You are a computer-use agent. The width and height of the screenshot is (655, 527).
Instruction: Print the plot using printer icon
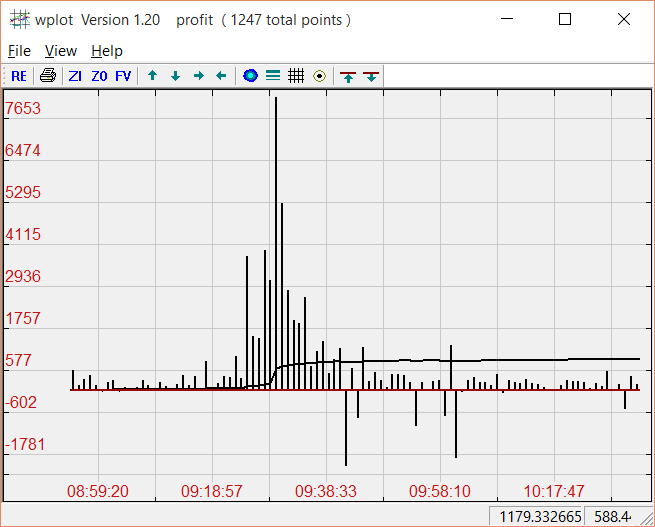pos(48,76)
